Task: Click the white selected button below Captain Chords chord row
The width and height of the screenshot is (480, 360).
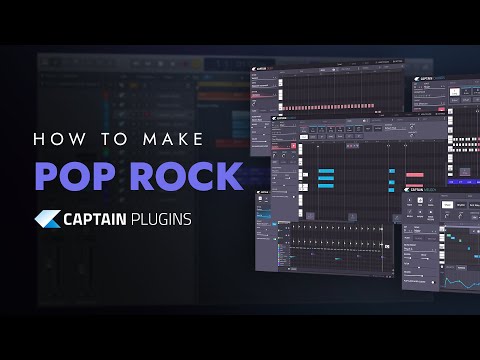Action: pyautogui.click(x=304, y=137)
